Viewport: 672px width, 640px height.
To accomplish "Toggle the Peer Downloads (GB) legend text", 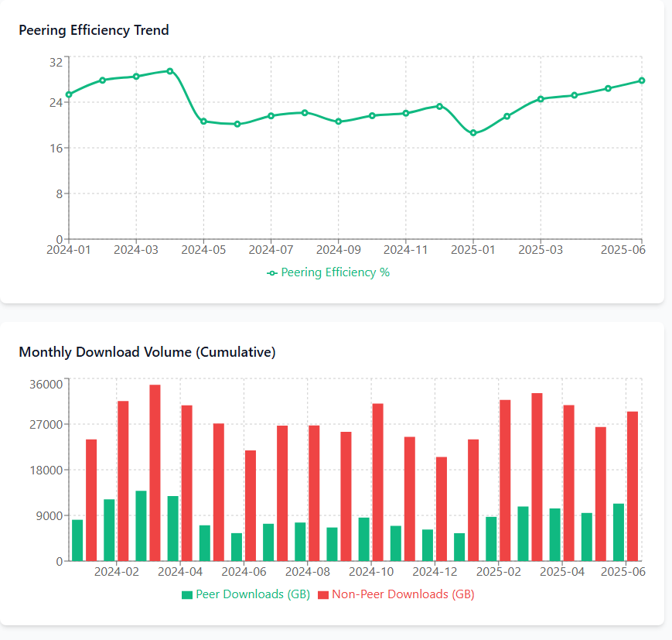I will 253,595.
